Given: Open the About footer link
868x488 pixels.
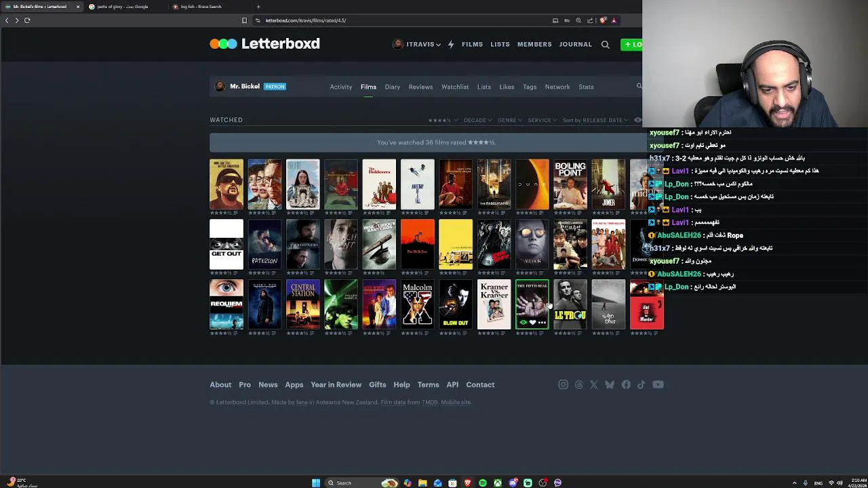Looking at the screenshot, I should click(220, 385).
